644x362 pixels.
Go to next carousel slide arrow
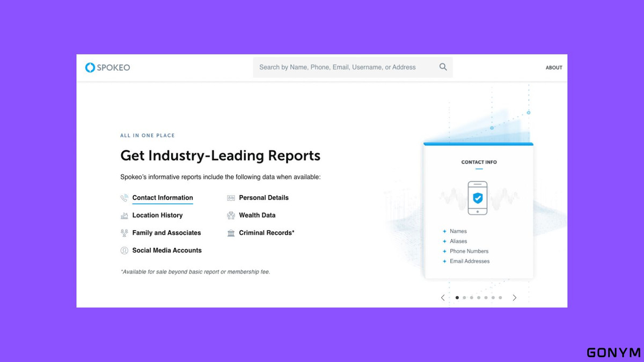point(515,298)
